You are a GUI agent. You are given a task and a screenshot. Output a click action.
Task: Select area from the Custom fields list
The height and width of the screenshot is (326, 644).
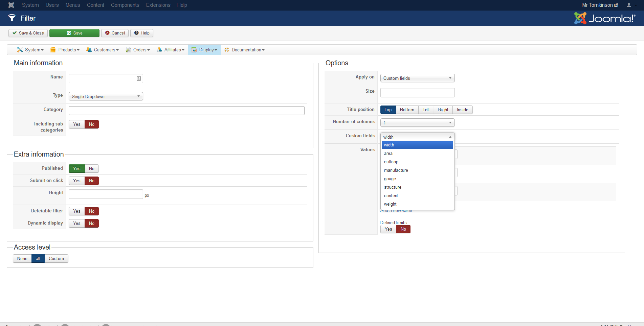pyautogui.click(x=418, y=154)
